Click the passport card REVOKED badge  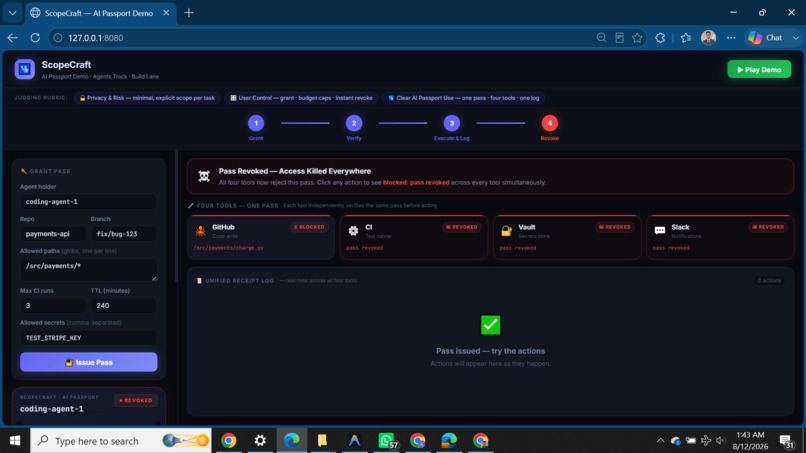click(x=136, y=400)
